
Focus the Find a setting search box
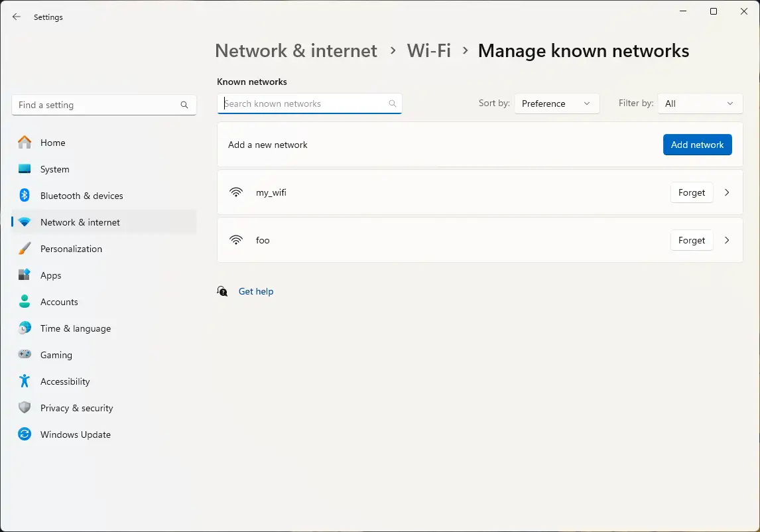[103, 105]
